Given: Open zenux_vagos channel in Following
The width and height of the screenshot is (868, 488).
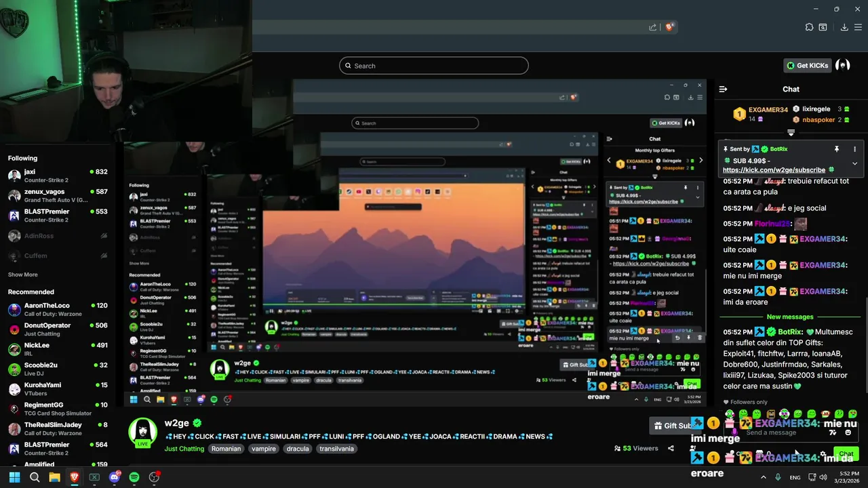Looking at the screenshot, I should pos(58,195).
